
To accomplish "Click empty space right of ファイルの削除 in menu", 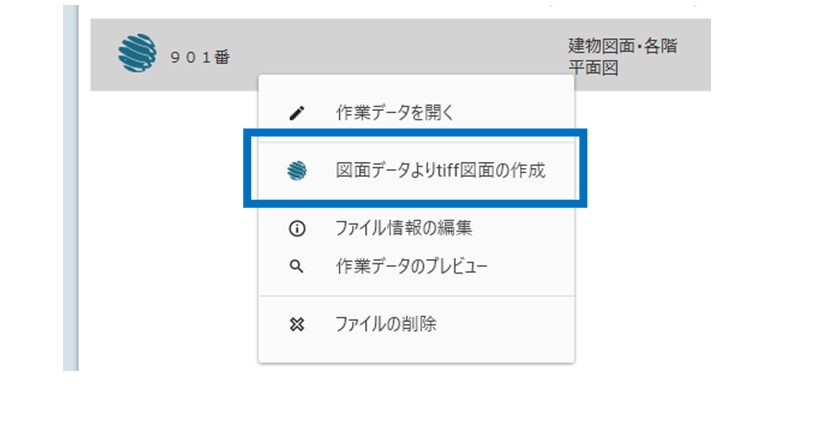I will click(x=504, y=324).
